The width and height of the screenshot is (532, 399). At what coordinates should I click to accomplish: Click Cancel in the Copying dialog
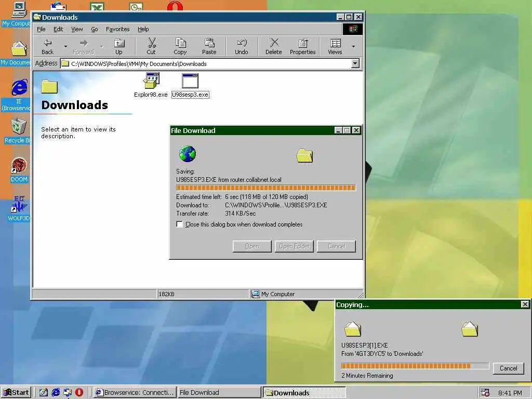[508, 368]
